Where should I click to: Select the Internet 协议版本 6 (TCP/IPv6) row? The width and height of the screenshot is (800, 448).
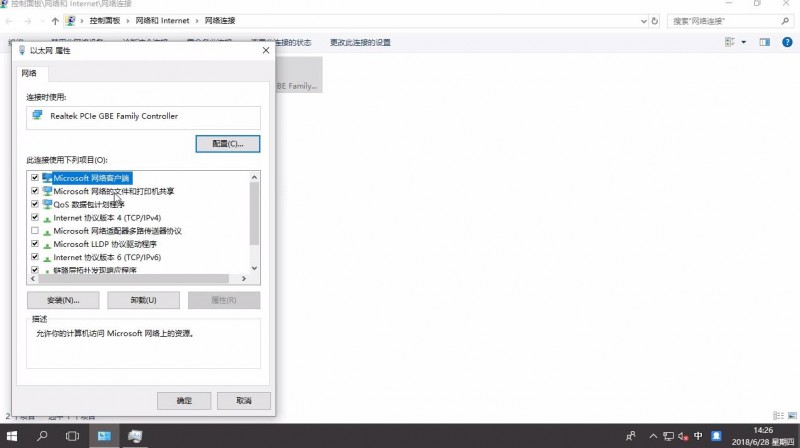[107, 257]
